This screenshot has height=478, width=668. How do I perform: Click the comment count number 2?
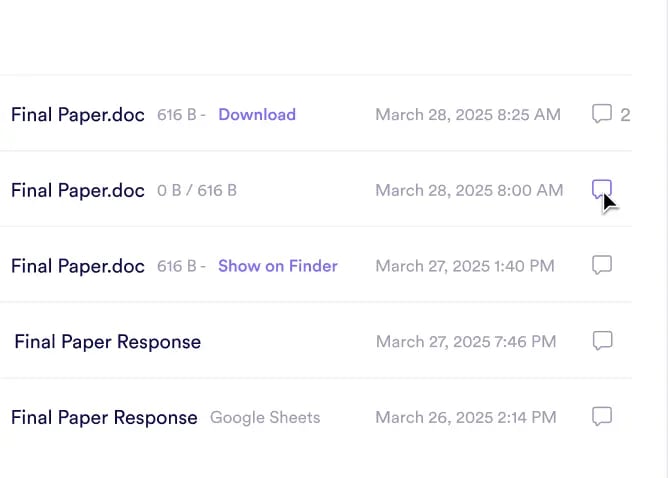click(625, 115)
